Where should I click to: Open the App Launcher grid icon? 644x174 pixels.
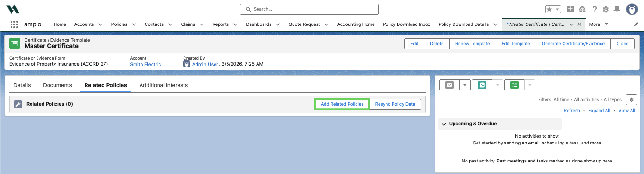pos(14,24)
